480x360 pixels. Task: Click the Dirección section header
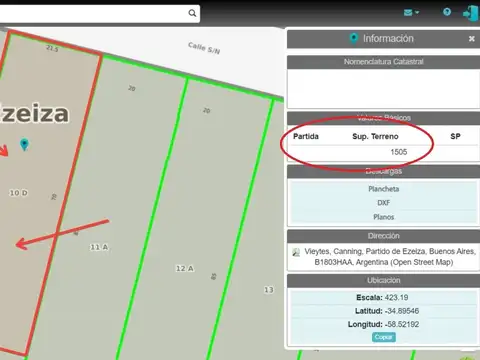(x=383, y=236)
